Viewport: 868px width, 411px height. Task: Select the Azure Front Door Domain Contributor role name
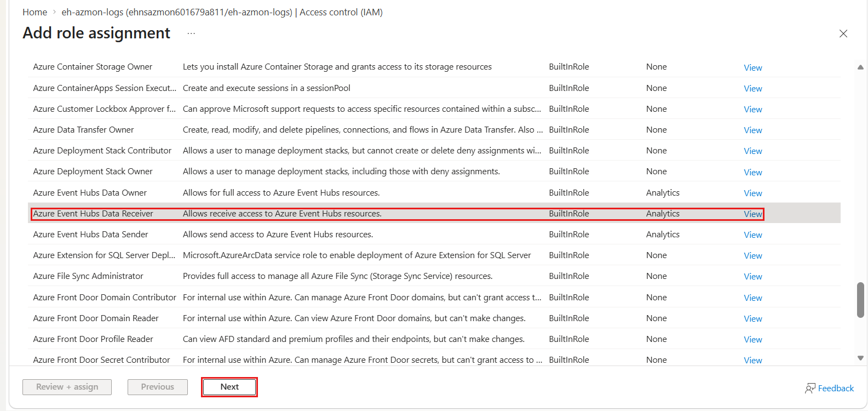(x=105, y=297)
